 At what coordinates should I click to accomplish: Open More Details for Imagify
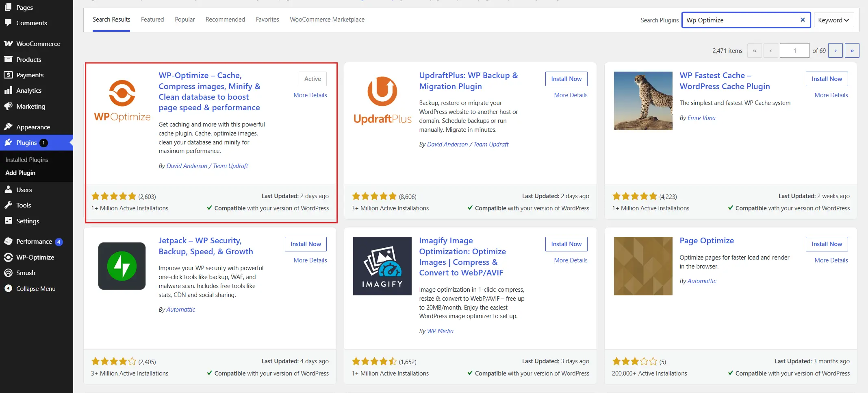coord(571,260)
